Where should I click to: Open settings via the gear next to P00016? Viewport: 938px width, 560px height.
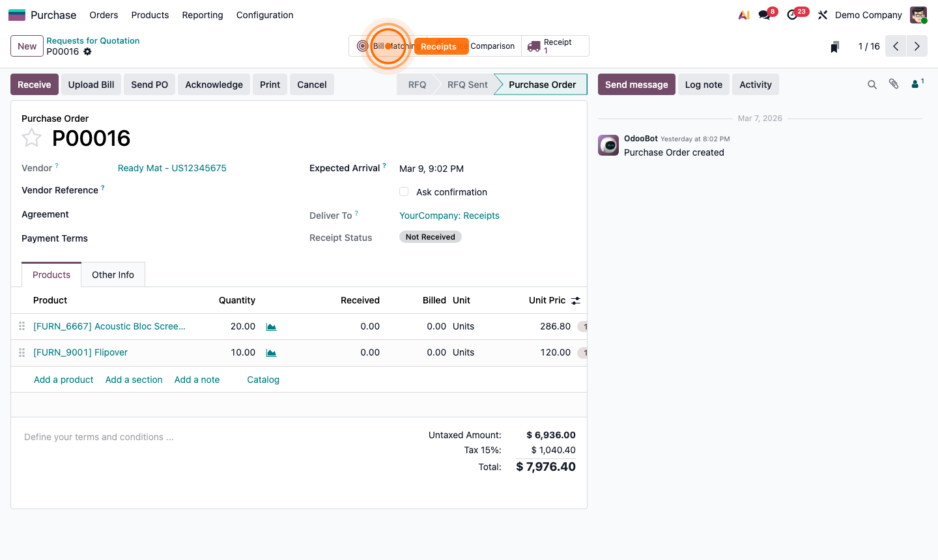[x=88, y=51]
